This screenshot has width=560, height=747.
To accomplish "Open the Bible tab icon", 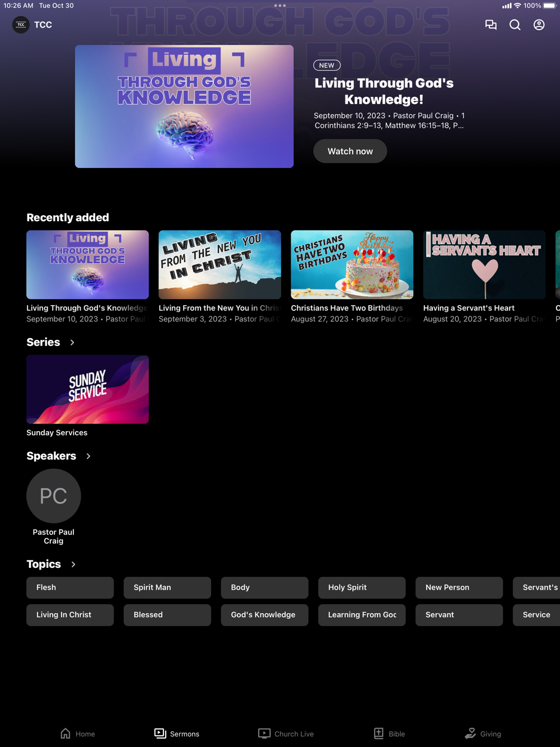I will [x=379, y=734].
